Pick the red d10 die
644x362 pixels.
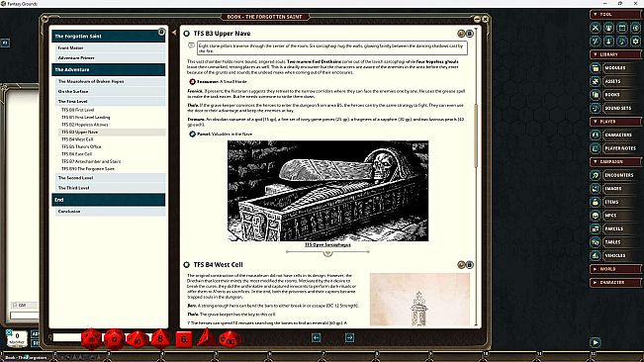[138, 339]
